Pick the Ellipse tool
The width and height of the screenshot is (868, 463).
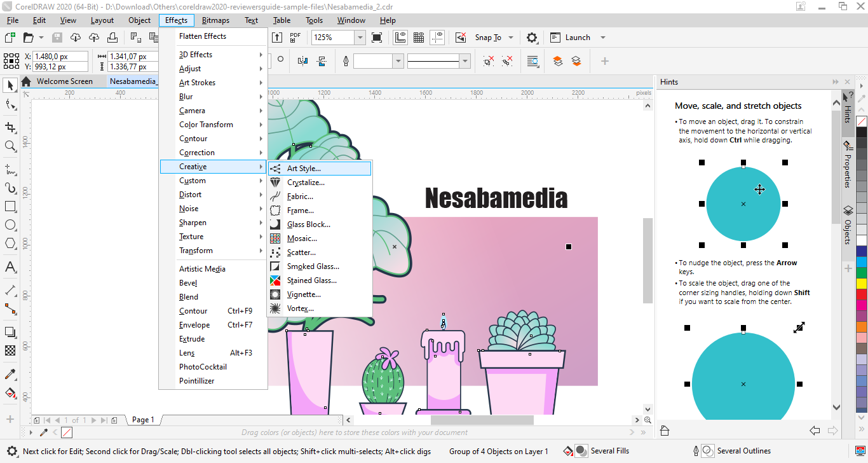10,225
